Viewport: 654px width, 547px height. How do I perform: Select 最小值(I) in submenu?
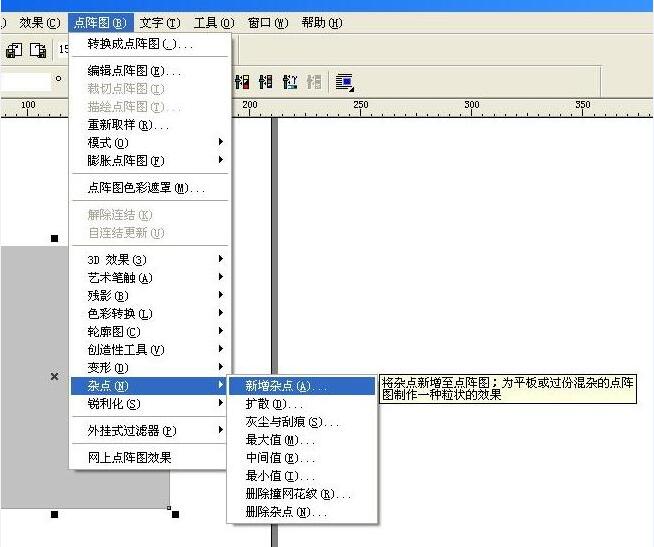[302, 476]
